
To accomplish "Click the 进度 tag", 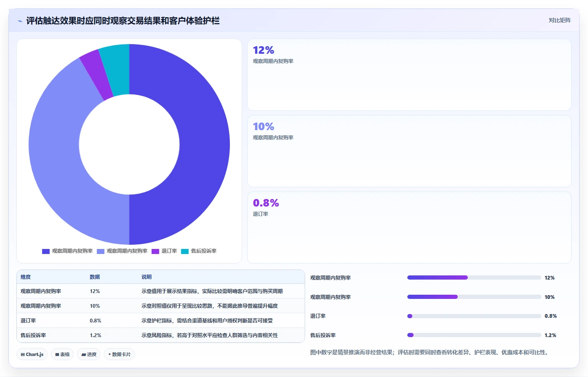I will (89, 354).
